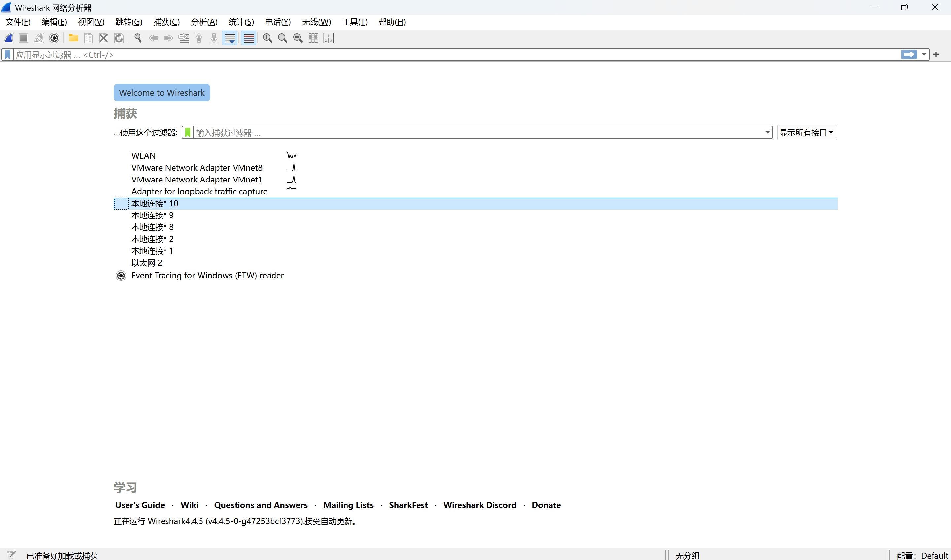Open the Wireshark Discord link

pos(479,505)
